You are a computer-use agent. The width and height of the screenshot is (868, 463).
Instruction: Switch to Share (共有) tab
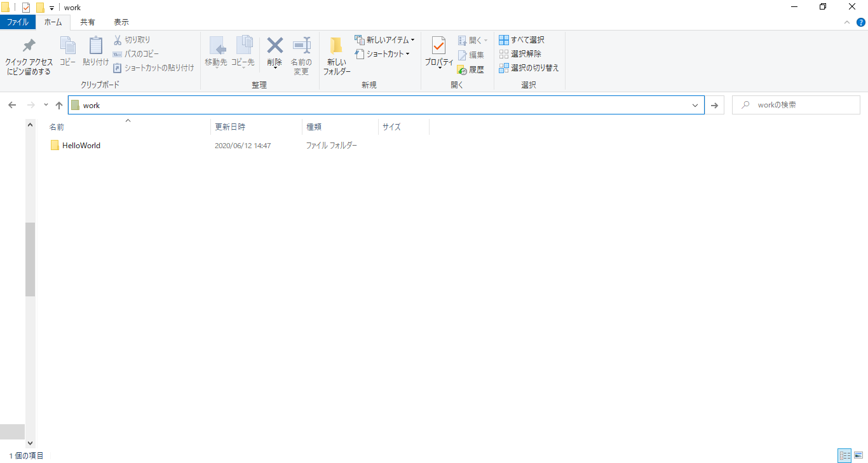[x=88, y=22]
